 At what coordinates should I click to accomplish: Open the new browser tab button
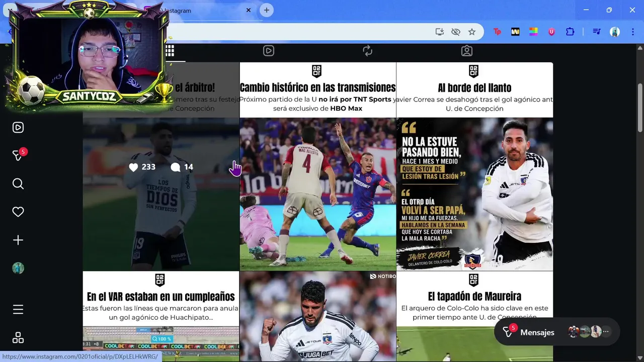pyautogui.click(x=267, y=10)
